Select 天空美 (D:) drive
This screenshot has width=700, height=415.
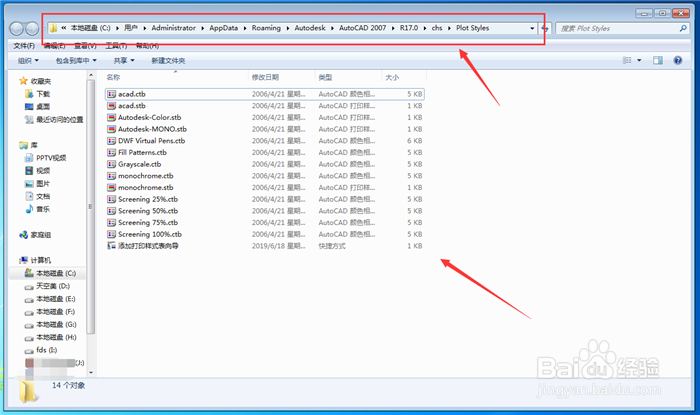coord(53,286)
